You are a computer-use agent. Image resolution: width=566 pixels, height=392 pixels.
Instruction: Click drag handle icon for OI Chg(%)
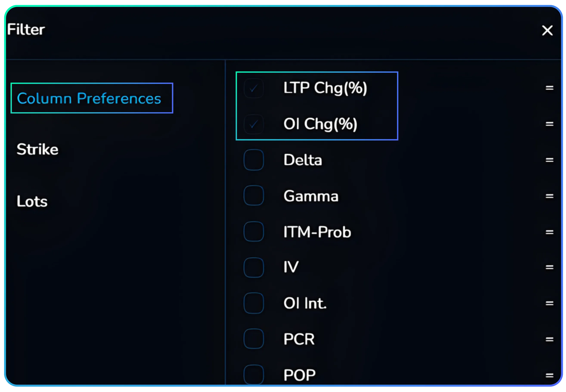[549, 124]
